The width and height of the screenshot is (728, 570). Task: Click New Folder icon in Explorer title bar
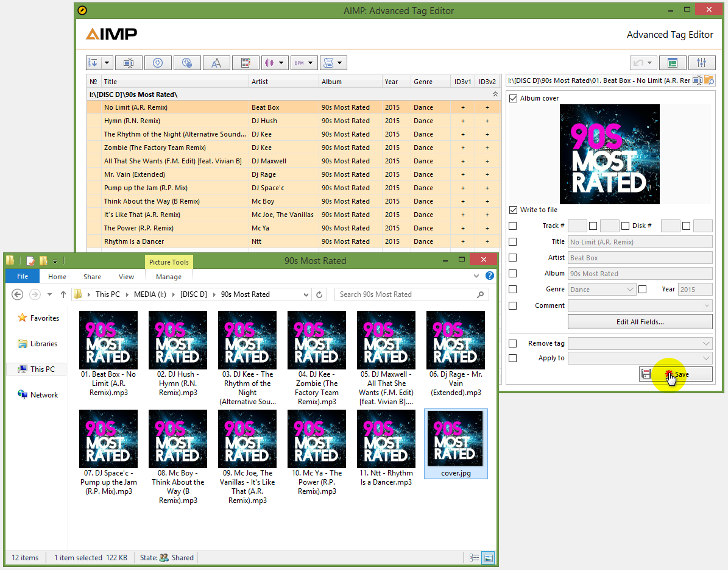[44, 260]
